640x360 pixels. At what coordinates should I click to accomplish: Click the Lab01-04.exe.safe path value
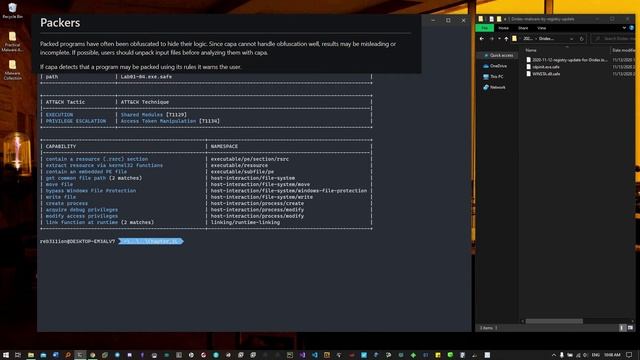146,77
